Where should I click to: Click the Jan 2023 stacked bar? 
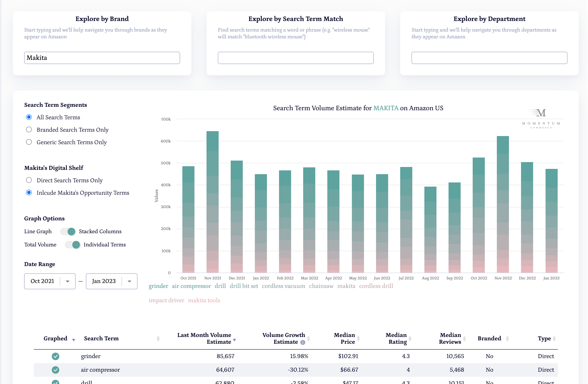[551, 221]
